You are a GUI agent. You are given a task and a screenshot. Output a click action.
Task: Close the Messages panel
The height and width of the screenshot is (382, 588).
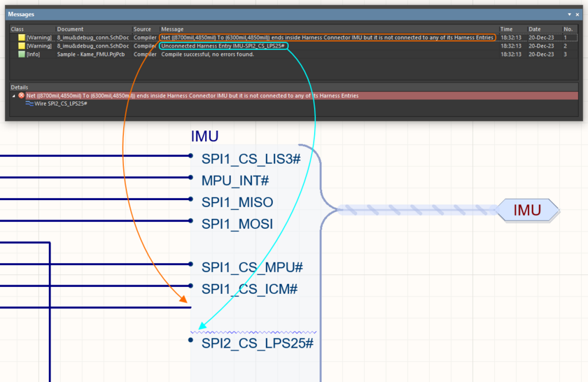click(x=577, y=14)
